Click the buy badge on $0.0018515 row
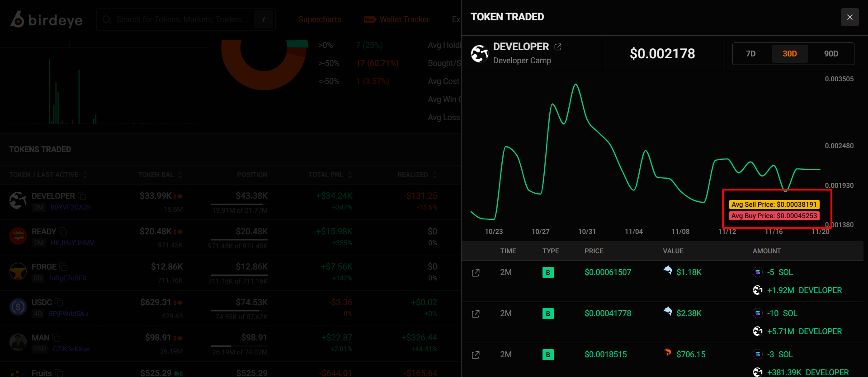868x377 pixels. (x=548, y=354)
